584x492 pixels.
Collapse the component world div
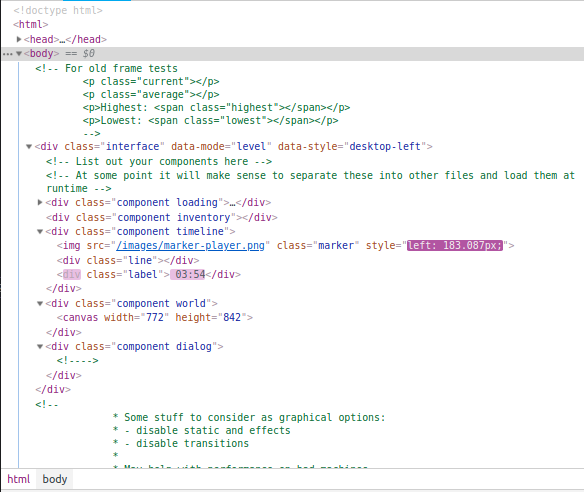point(40,303)
